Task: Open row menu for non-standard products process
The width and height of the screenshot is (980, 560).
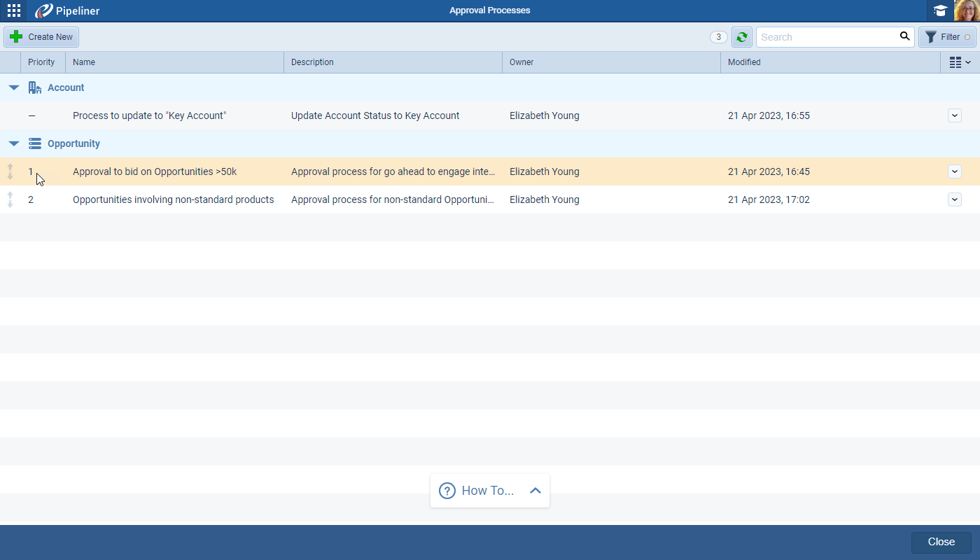Action: pyautogui.click(x=954, y=199)
